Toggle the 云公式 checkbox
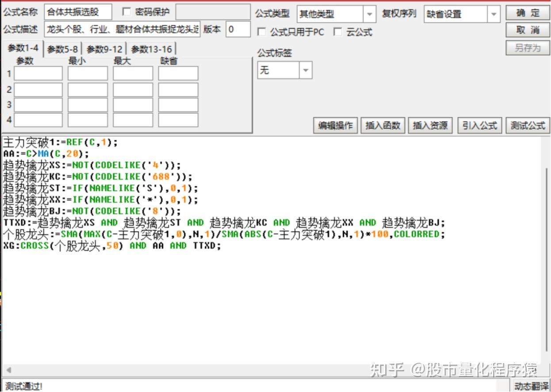This screenshot has width=551, height=392. [x=338, y=32]
